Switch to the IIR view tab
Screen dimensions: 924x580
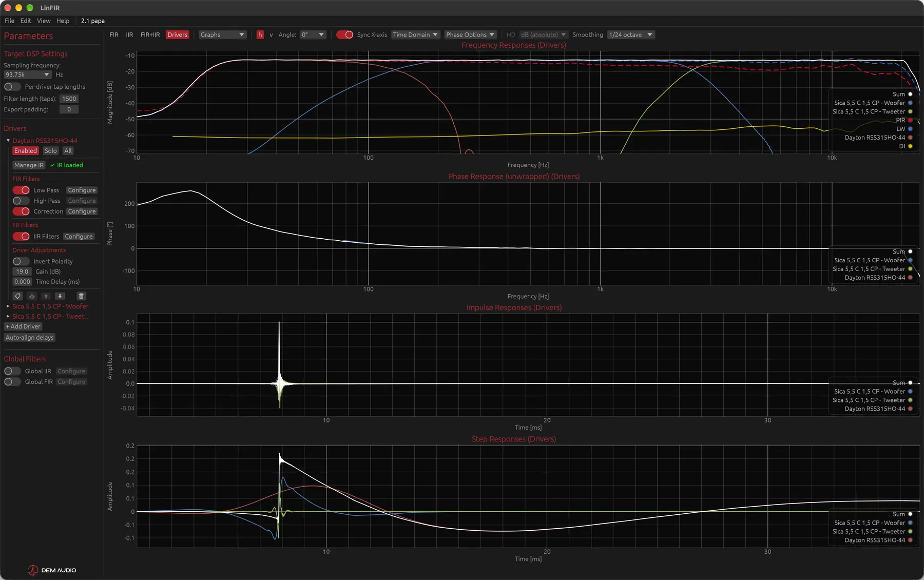click(129, 35)
